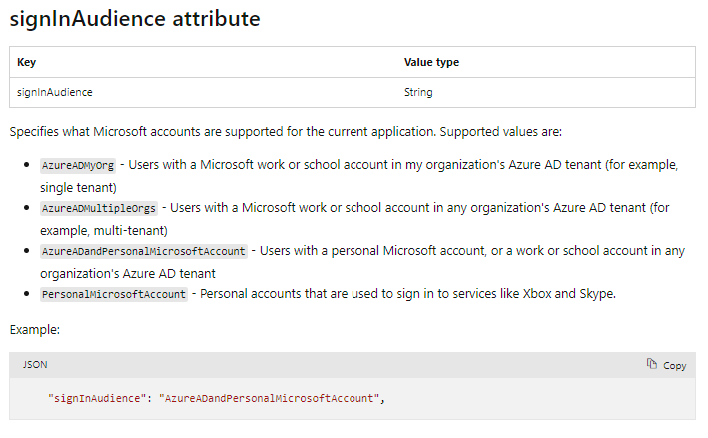The image size is (708, 438).
Task: Click the 'Specifies what Microsoft accounts' sentence
Action: (x=286, y=132)
